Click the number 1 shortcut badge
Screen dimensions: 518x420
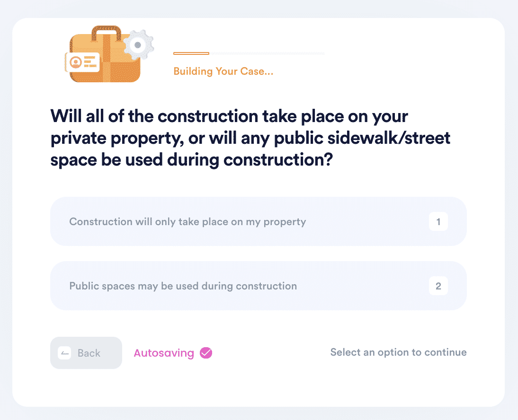tap(438, 222)
